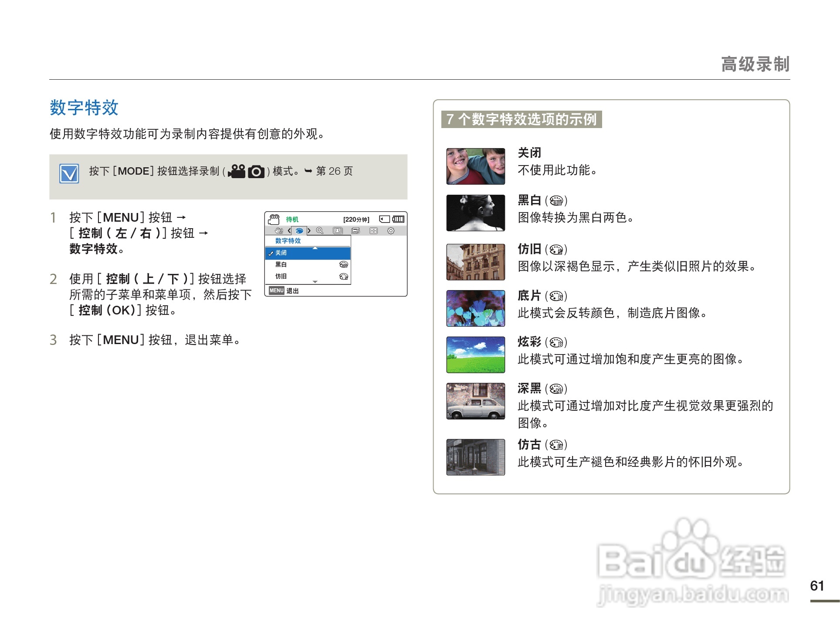840x642 pixels.
Task: Click the standby camcorder icon
Action: [x=274, y=220]
